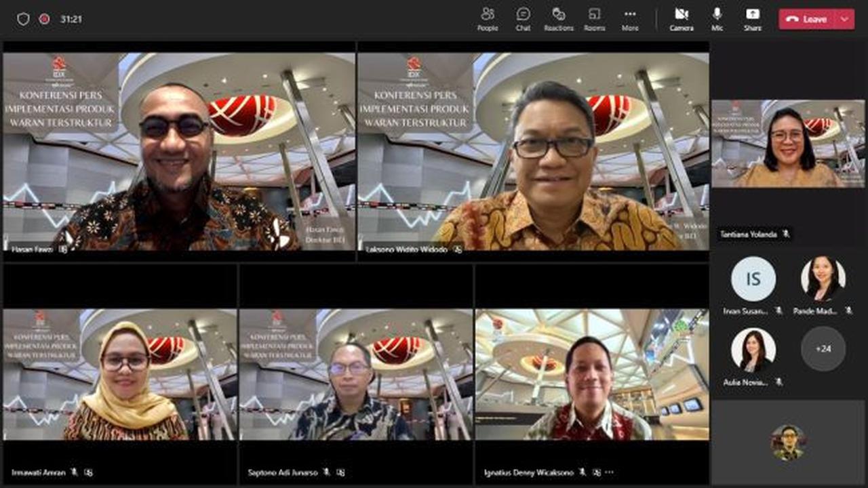Turn on the Camera
The image size is (868, 488).
click(682, 18)
